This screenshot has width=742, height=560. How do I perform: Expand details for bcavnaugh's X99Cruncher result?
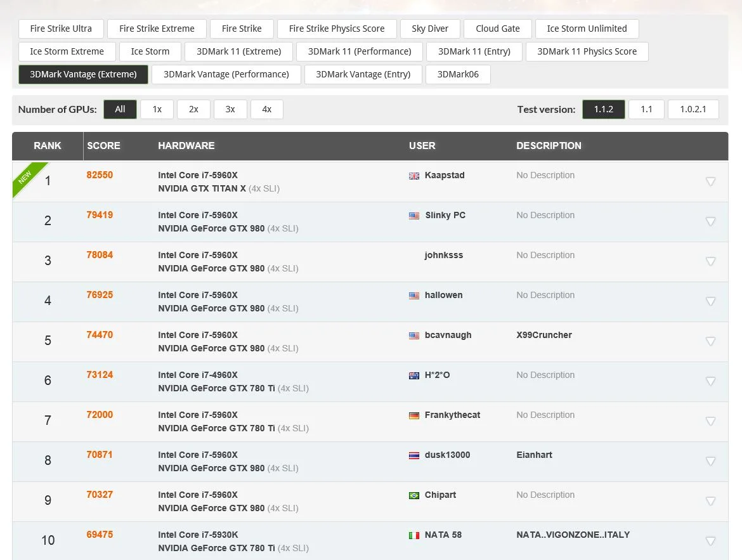710,341
